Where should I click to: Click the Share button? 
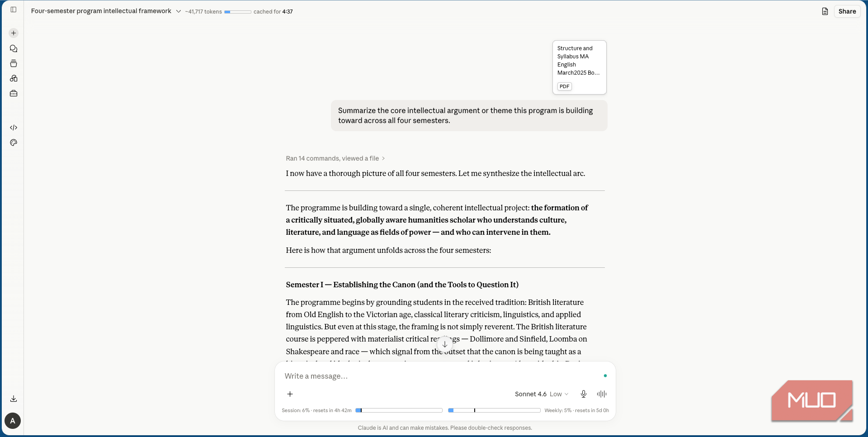pos(847,11)
